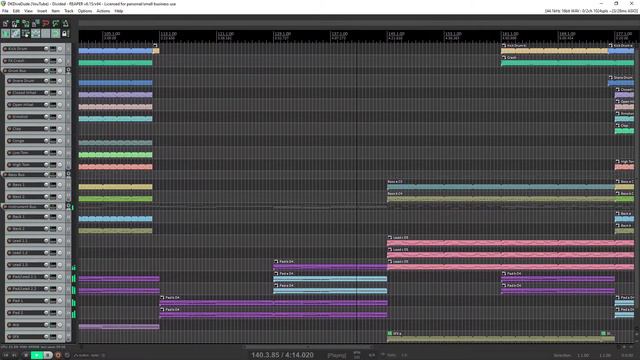Click the Redo toolbar icon

click(56, 24)
